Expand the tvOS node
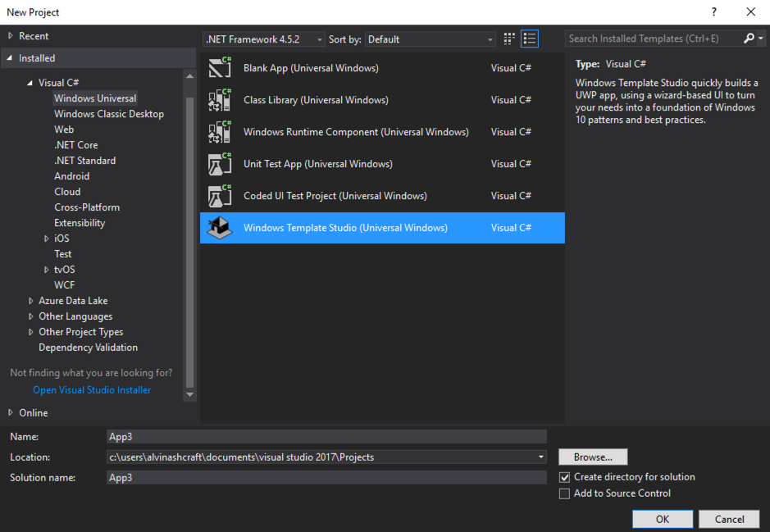770x532 pixels. 46,270
